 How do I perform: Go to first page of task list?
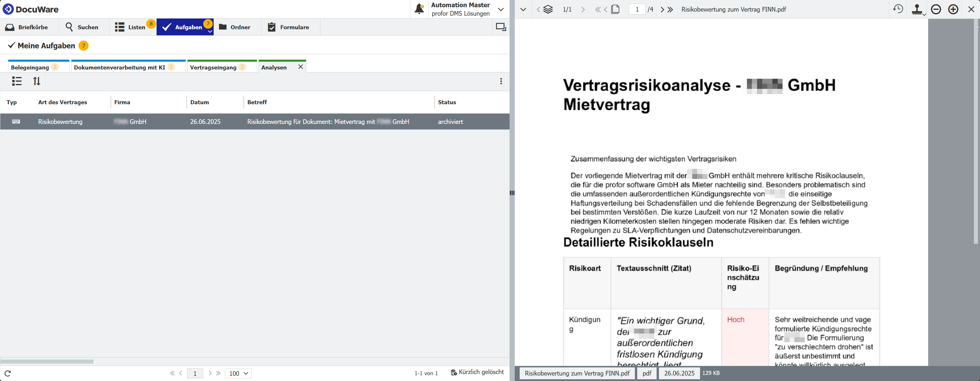click(x=172, y=373)
